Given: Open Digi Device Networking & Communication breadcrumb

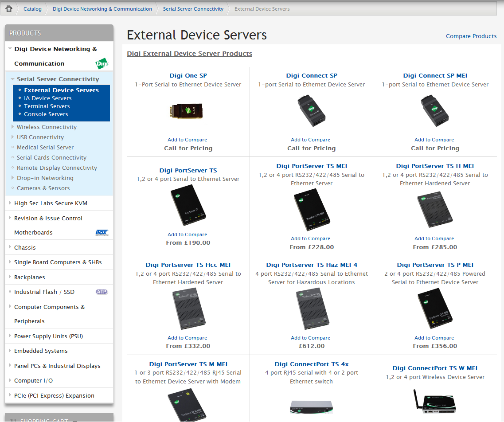Looking at the screenshot, I should [x=102, y=9].
